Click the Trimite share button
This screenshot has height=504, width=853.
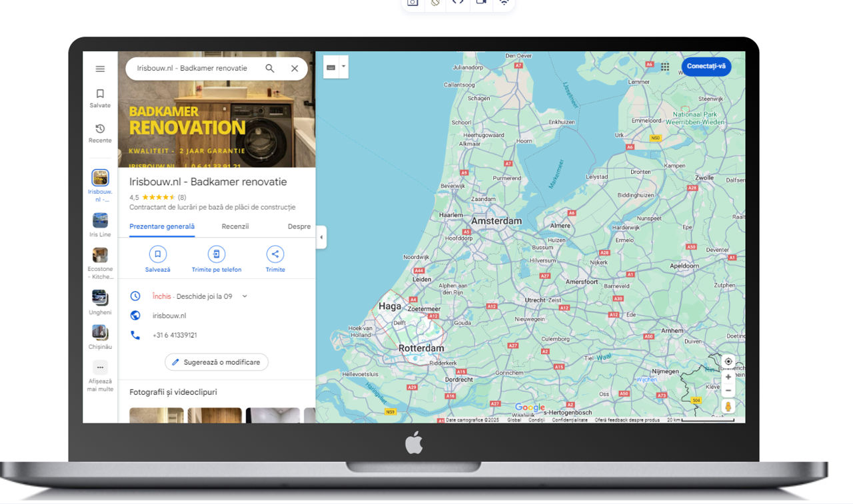pos(275,259)
